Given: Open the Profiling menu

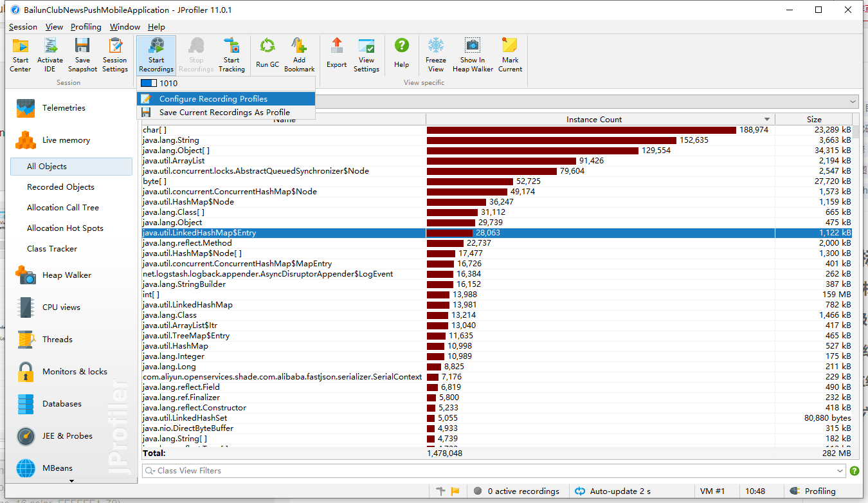Looking at the screenshot, I should click(86, 27).
